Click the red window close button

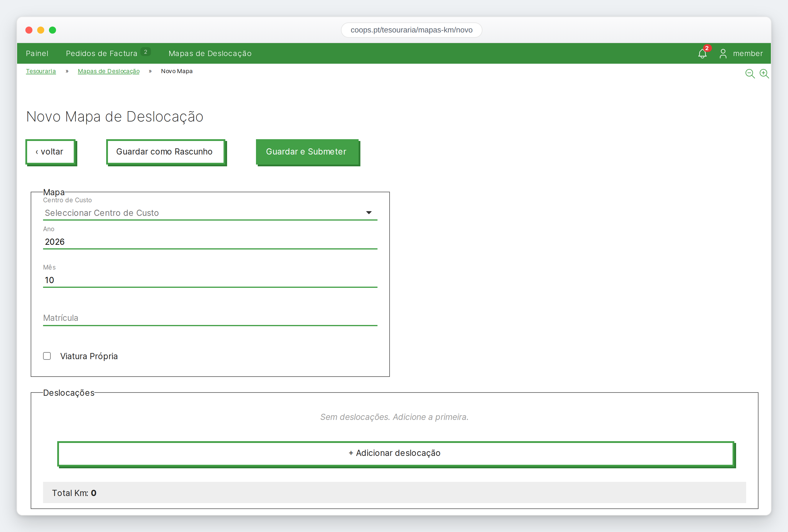29,30
